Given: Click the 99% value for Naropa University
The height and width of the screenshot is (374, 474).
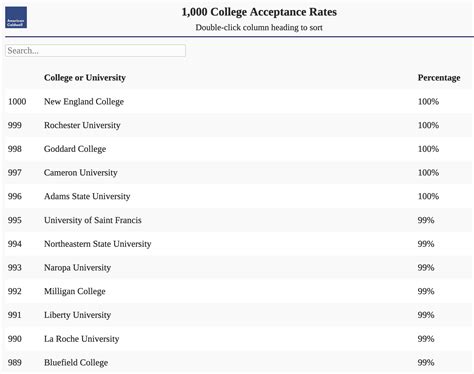Looking at the screenshot, I should pyautogui.click(x=426, y=267).
